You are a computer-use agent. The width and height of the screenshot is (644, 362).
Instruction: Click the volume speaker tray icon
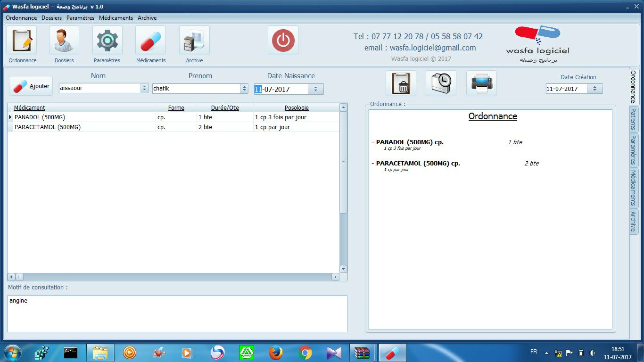coord(592,353)
